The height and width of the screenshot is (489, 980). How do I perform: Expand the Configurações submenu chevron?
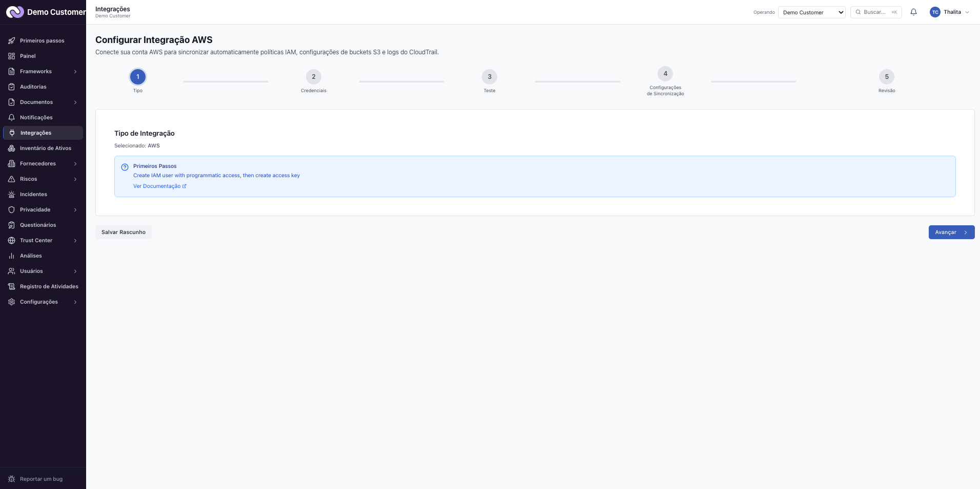tap(75, 302)
